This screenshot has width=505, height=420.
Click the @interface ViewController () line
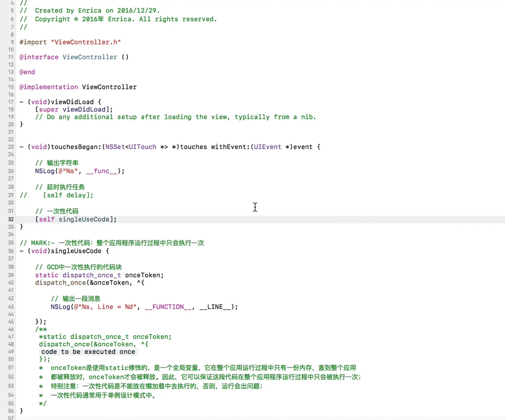tap(74, 57)
